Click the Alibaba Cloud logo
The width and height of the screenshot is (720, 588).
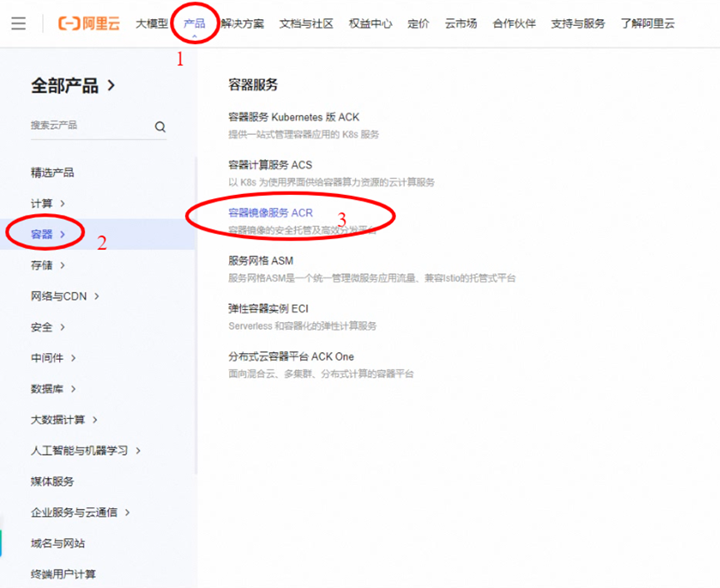(x=89, y=23)
